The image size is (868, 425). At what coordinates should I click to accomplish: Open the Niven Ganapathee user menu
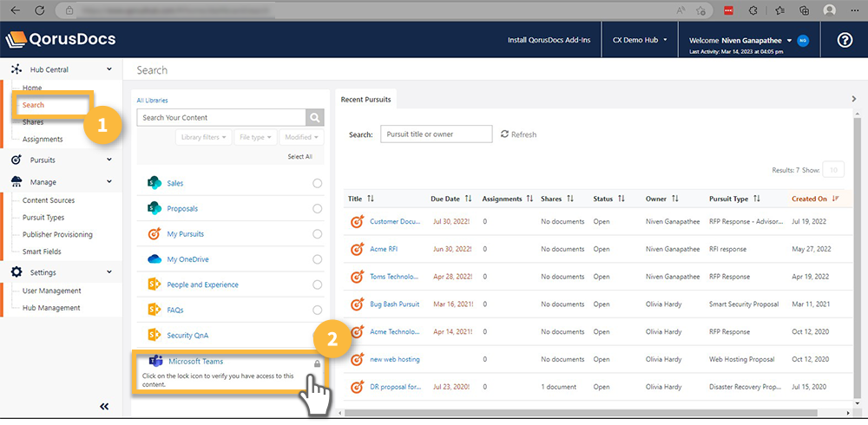coord(740,41)
